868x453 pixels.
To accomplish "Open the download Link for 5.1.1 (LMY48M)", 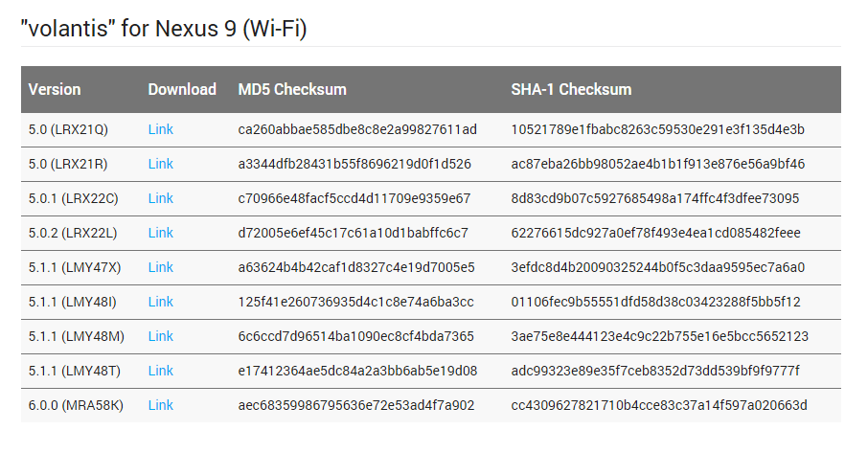I will (x=161, y=336).
